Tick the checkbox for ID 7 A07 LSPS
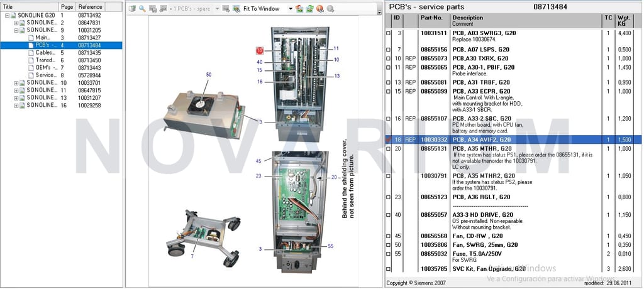644x289 pixels. [x=389, y=50]
